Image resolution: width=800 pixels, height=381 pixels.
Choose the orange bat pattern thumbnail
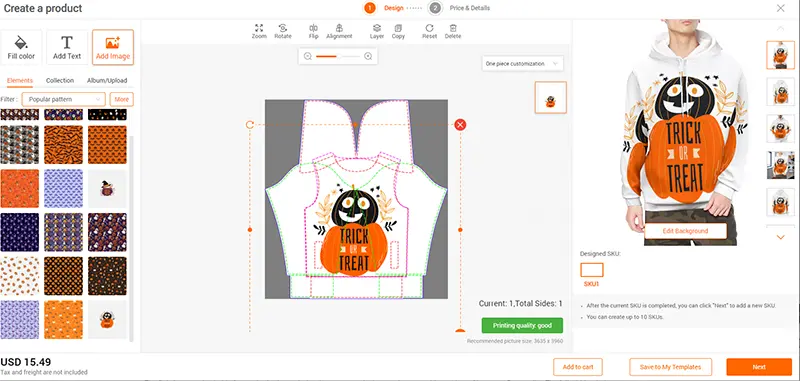63,145
